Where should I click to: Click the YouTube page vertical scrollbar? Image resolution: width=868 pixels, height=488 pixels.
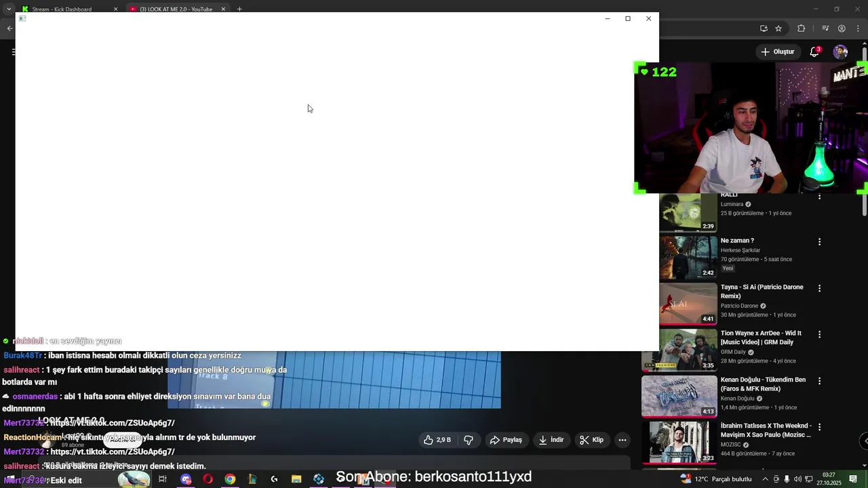[864, 203]
